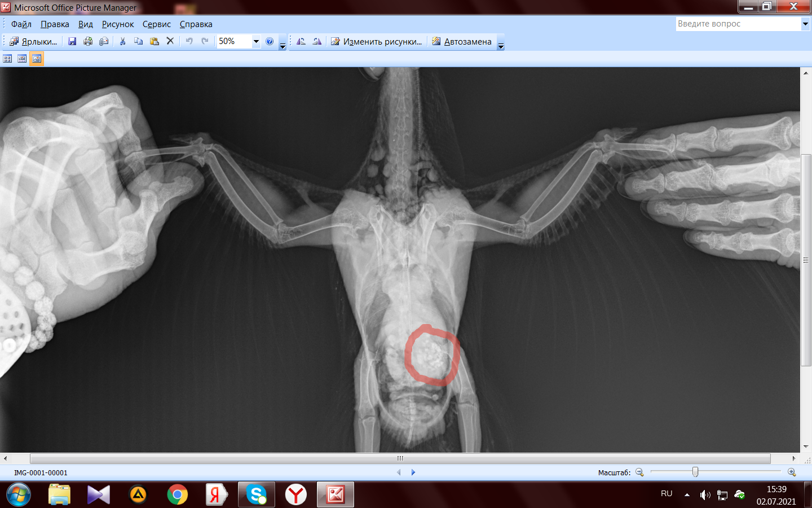The image size is (812, 508).
Task: Click the send by e-mail icon
Action: click(104, 41)
